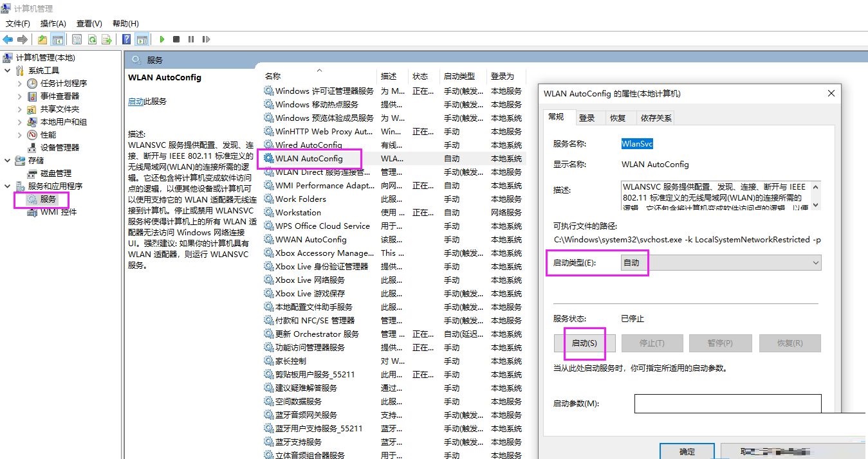Open Help using the blue question mark icon
The width and height of the screenshot is (868, 459).
tap(126, 39)
